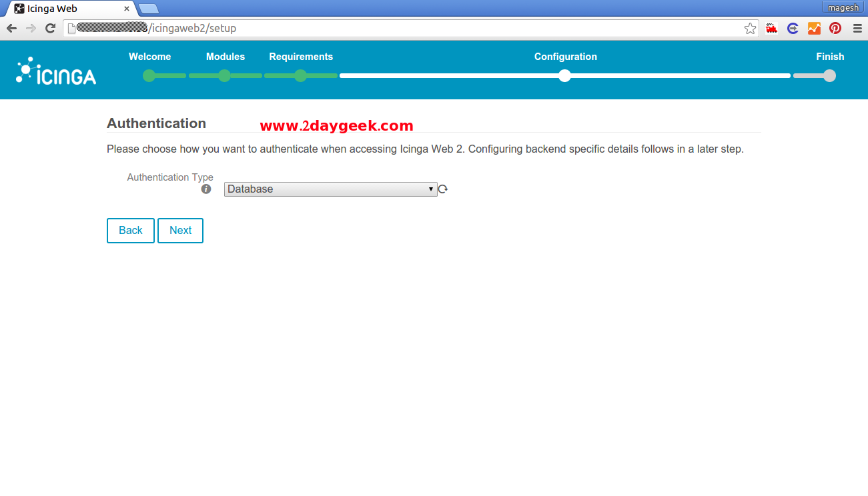
Task: Click the browser forward arrow
Action: (31, 28)
